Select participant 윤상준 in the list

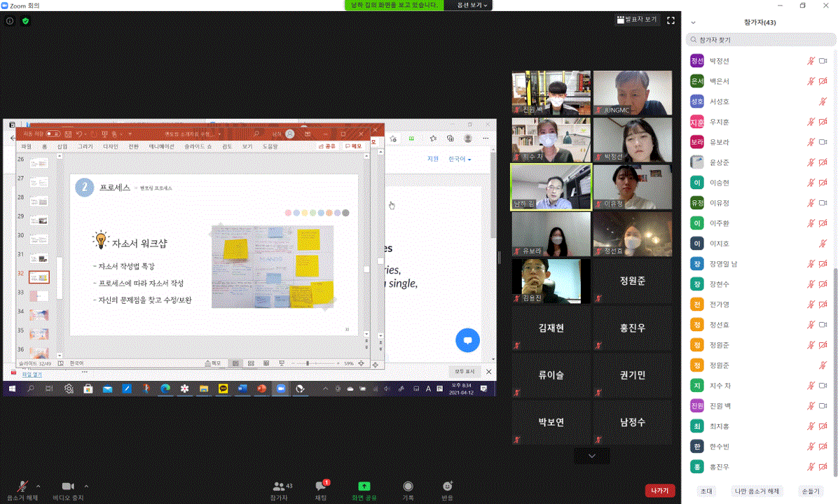tap(760, 162)
